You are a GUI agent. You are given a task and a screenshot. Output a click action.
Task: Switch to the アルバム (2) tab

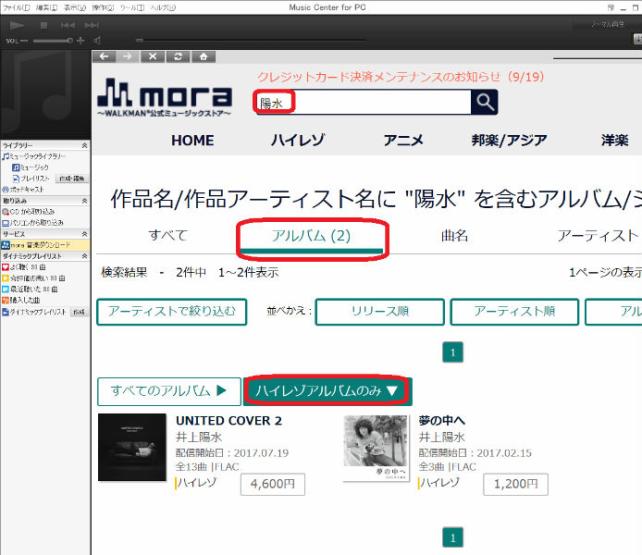(312, 236)
